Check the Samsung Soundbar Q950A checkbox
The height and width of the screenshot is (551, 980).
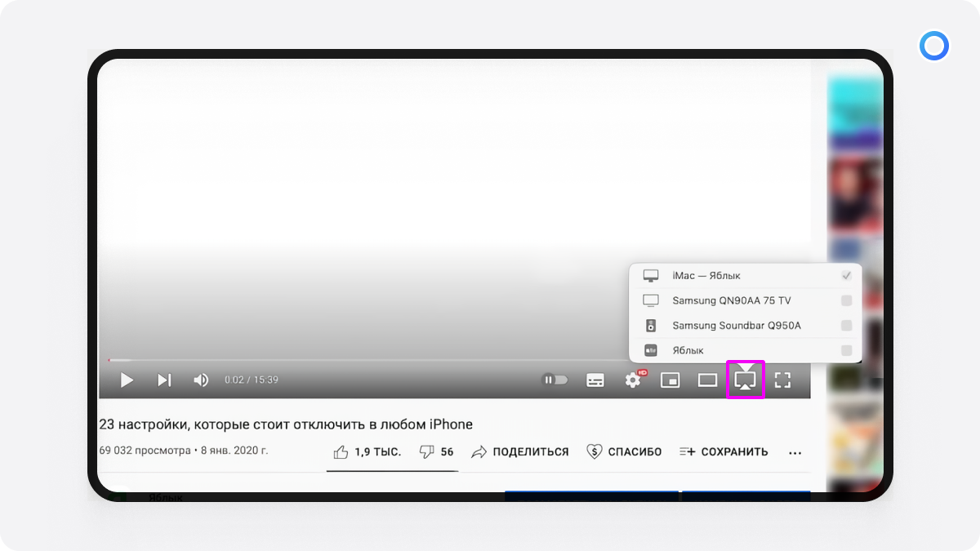pyautogui.click(x=846, y=326)
